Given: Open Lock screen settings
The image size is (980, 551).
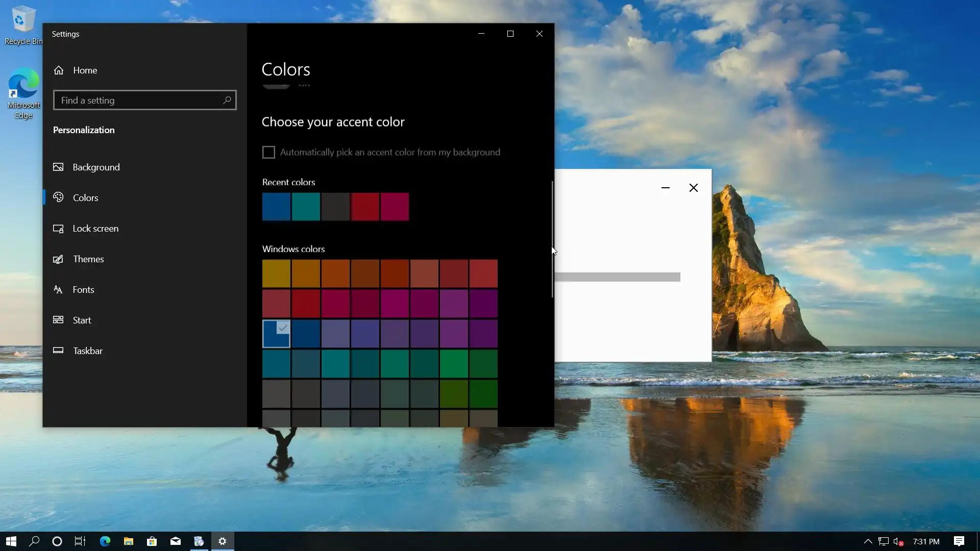Looking at the screenshot, I should pyautogui.click(x=95, y=229).
